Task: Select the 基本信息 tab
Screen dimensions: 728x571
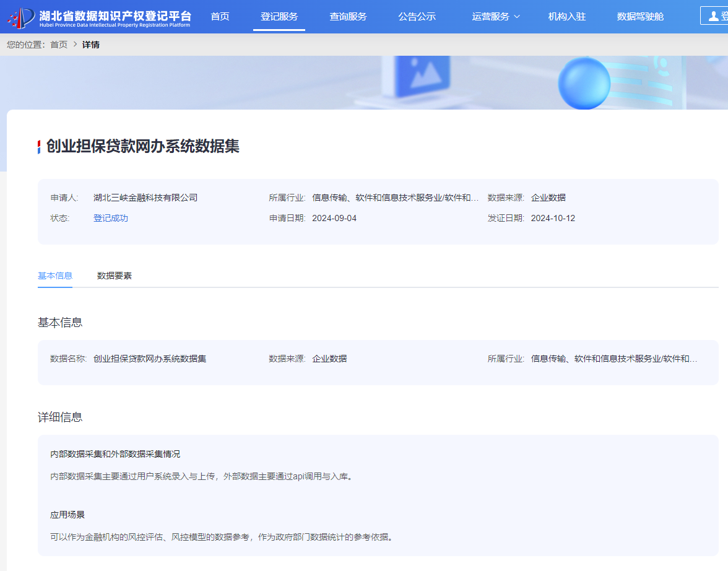Action: 55,276
